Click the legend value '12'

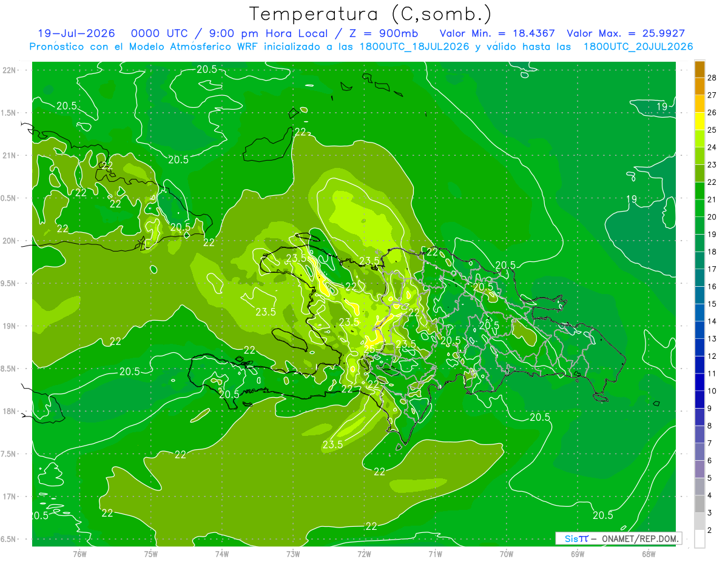pyautogui.click(x=712, y=356)
